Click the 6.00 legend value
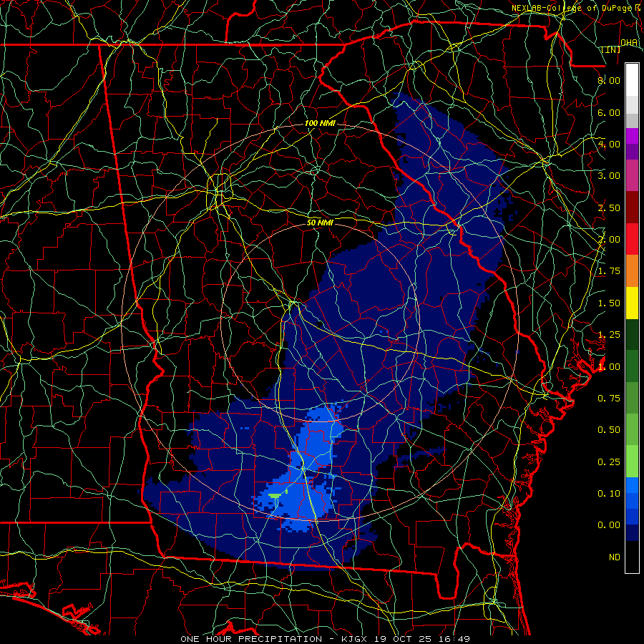The height and width of the screenshot is (644, 644). click(609, 112)
